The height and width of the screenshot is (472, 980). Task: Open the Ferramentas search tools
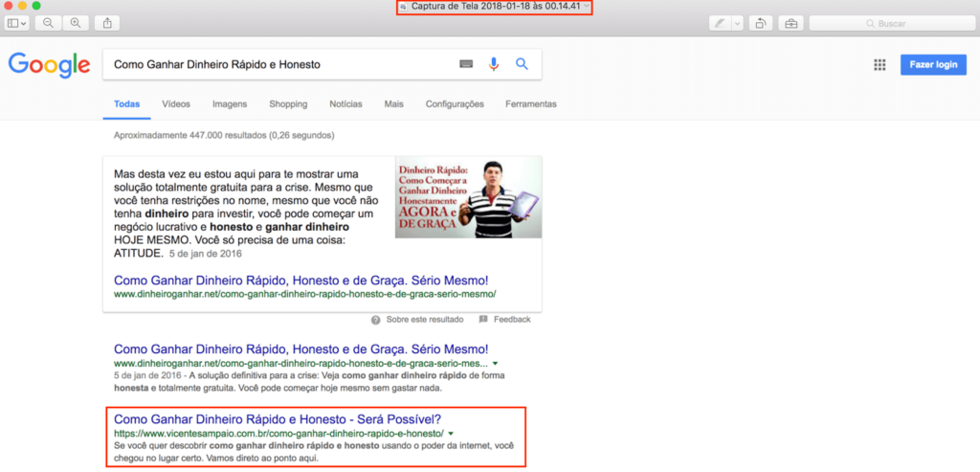(x=530, y=104)
